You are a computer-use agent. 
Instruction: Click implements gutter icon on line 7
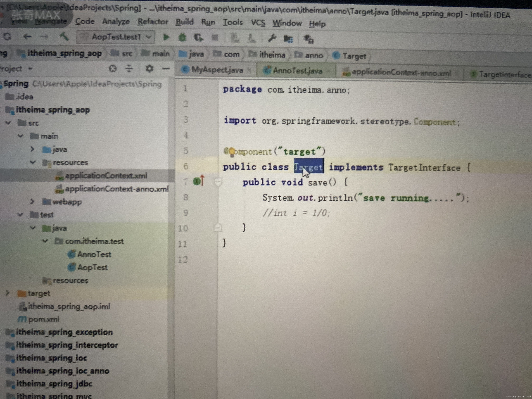pyautogui.click(x=199, y=181)
